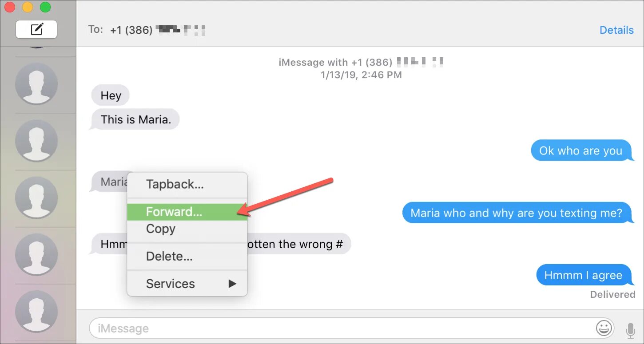
Task: Open conversation Details link
Action: pyautogui.click(x=616, y=30)
